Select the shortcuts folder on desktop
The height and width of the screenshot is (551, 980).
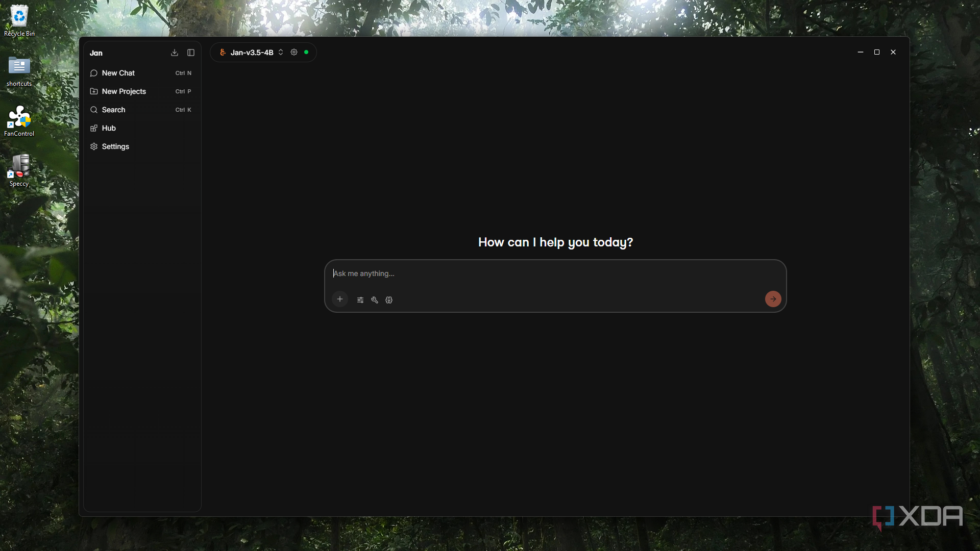coord(19,71)
